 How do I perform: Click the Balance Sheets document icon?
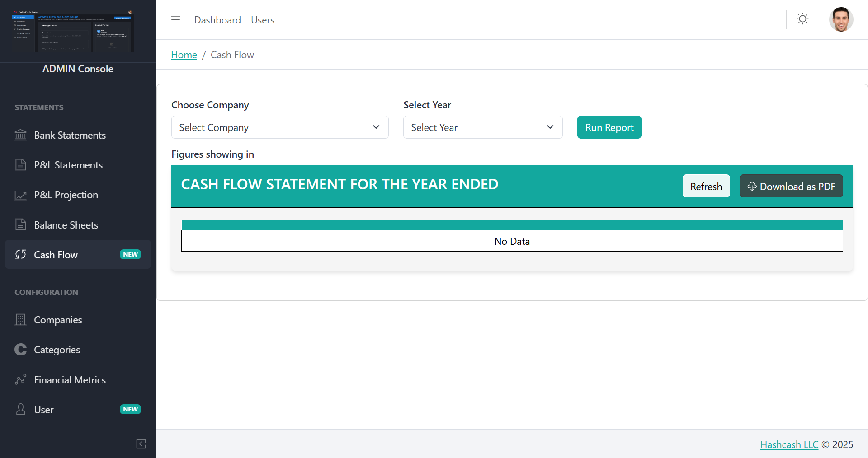[20, 224]
